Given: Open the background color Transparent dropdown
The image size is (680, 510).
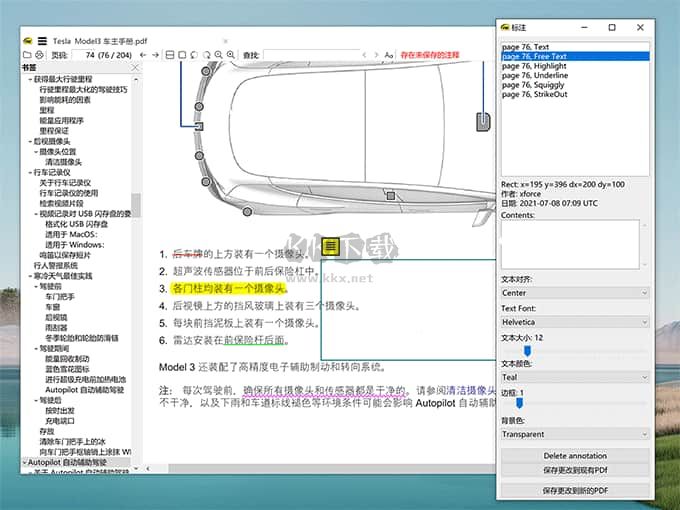Looking at the screenshot, I should 575,434.
